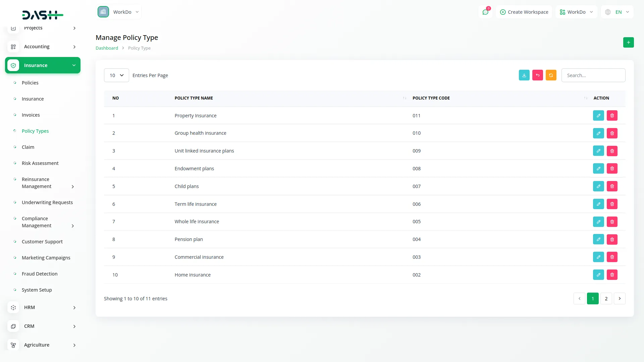This screenshot has height=362, width=644.
Task: Click the Create Workspace button
Action: click(524, 12)
